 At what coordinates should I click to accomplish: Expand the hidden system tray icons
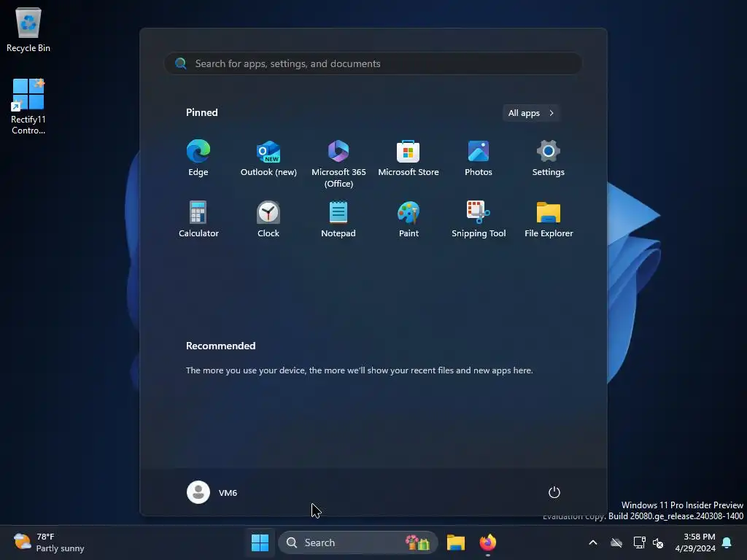593,542
